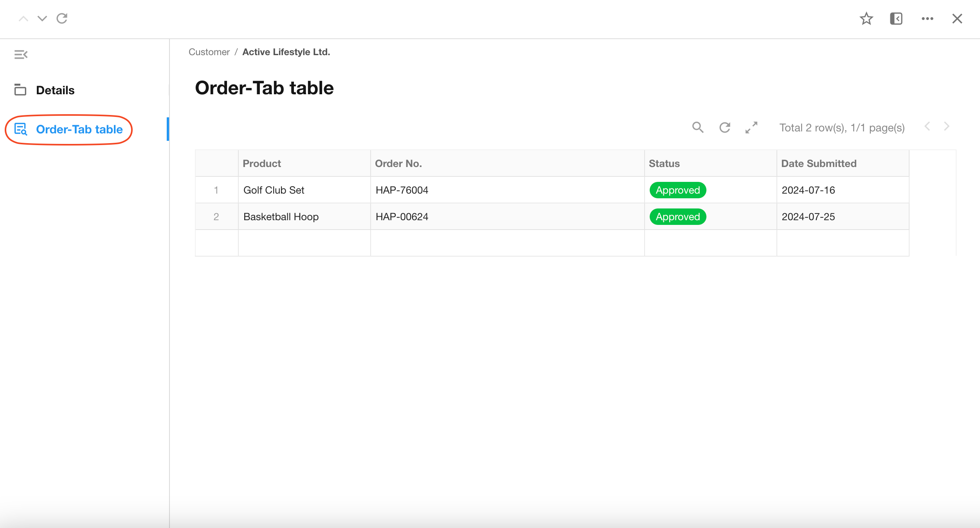Click the search icon above the table

[697, 128]
